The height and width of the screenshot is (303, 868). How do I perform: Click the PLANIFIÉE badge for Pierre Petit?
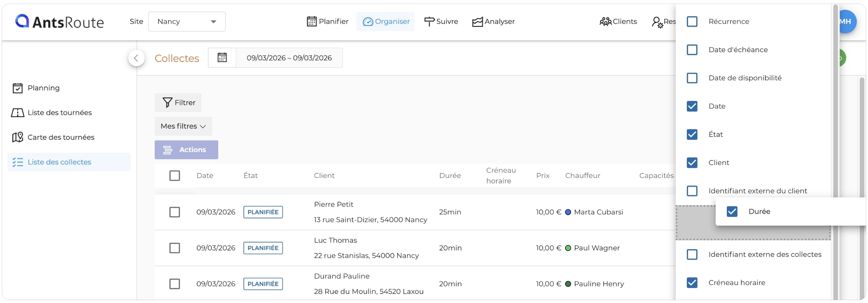point(263,212)
